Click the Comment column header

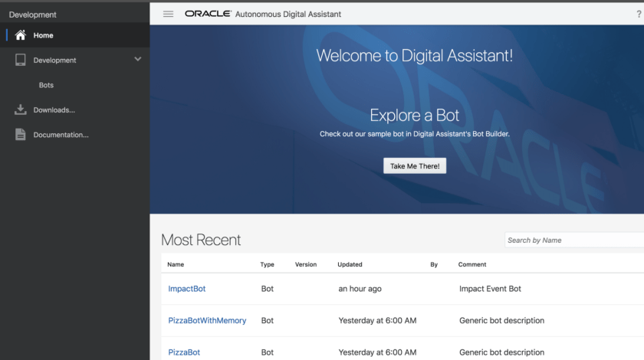click(x=472, y=264)
